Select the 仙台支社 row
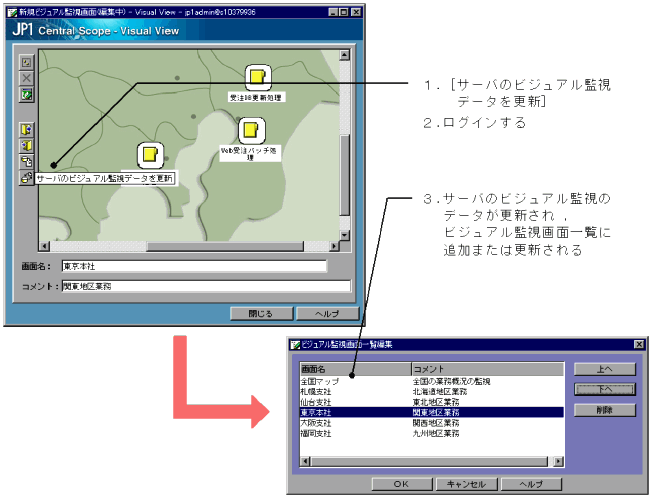This screenshot has height=498, width=651. (x=432, y=402)
